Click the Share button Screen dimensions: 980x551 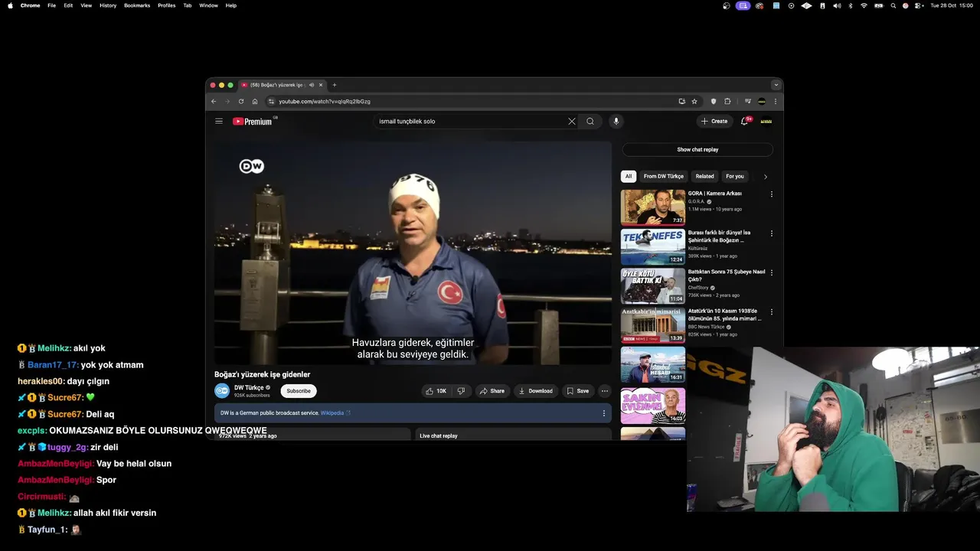[492, 391]
